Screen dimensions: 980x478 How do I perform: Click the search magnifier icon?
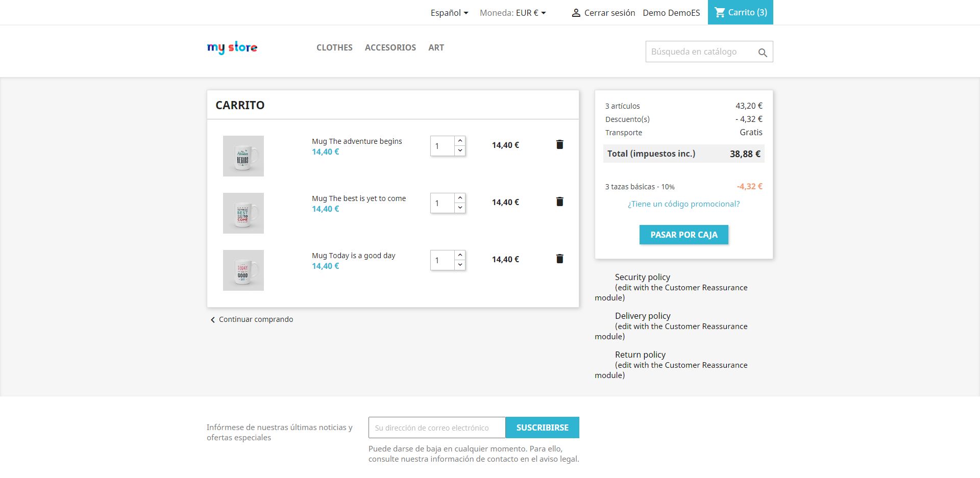[763, 52]
